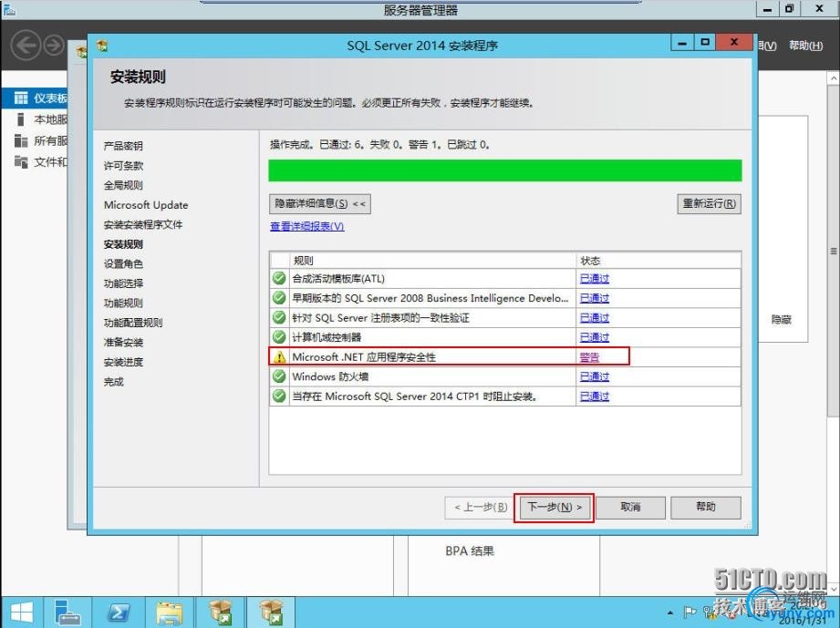
Task: Click the 状态 column header
Action: [x=659, y=261]
